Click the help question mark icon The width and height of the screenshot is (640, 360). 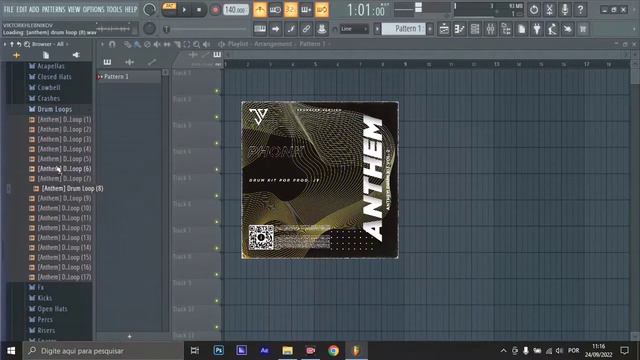(x=580, y=10)
